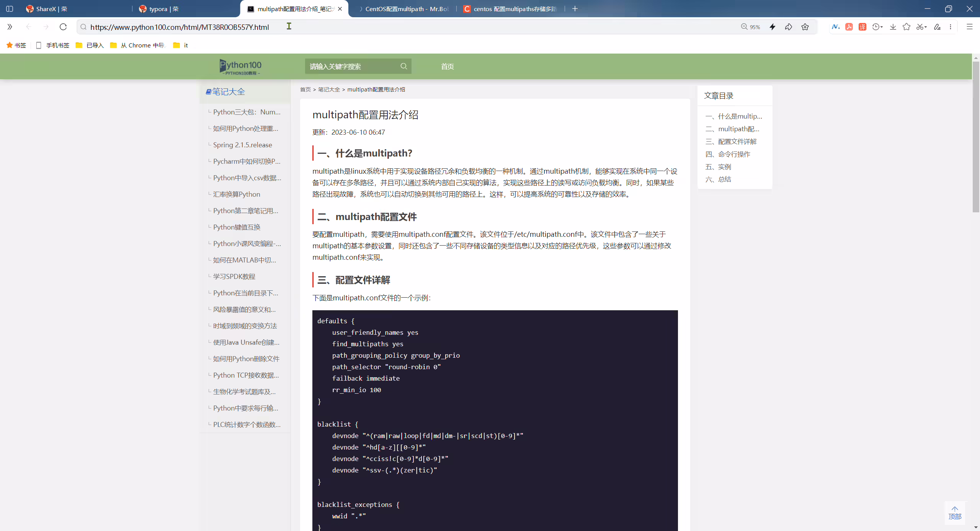Expand the double-chevron toolbar button
The height and width of the screenshot is (531, 980).
click(x=10, y=27)
